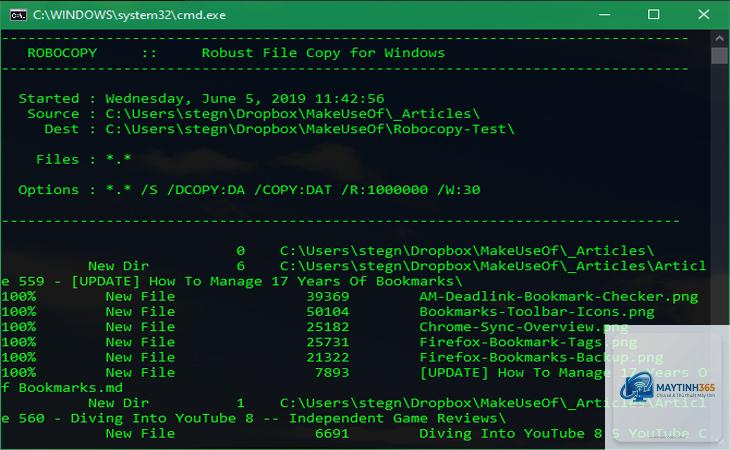Click the Dest path ending in Robocopy-Test\
Screen dimensions: 730x450
tap(310, 129)
